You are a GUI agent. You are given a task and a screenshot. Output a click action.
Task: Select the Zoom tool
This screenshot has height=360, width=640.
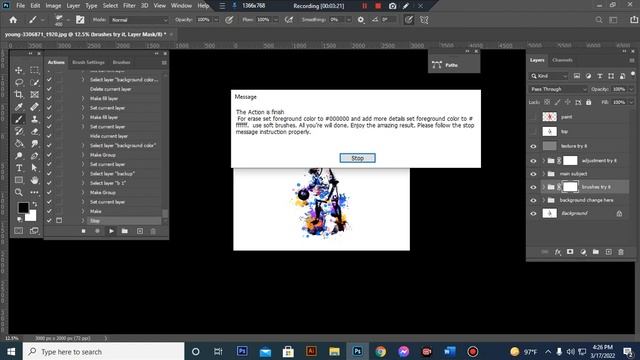19,192
